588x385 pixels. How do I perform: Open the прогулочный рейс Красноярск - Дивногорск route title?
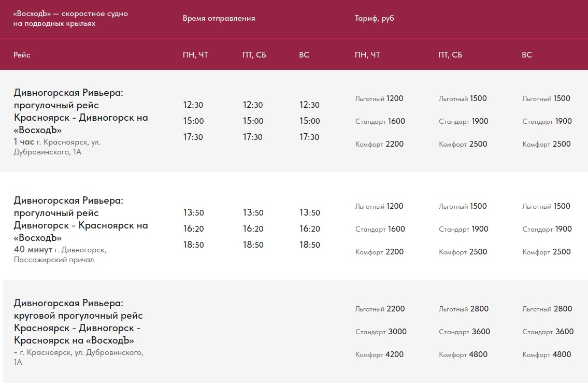(81, 111)
